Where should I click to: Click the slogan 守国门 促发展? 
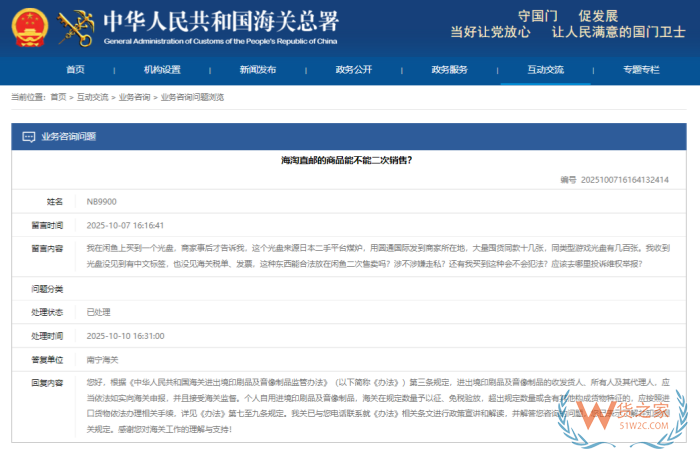(x=568, y=16)
